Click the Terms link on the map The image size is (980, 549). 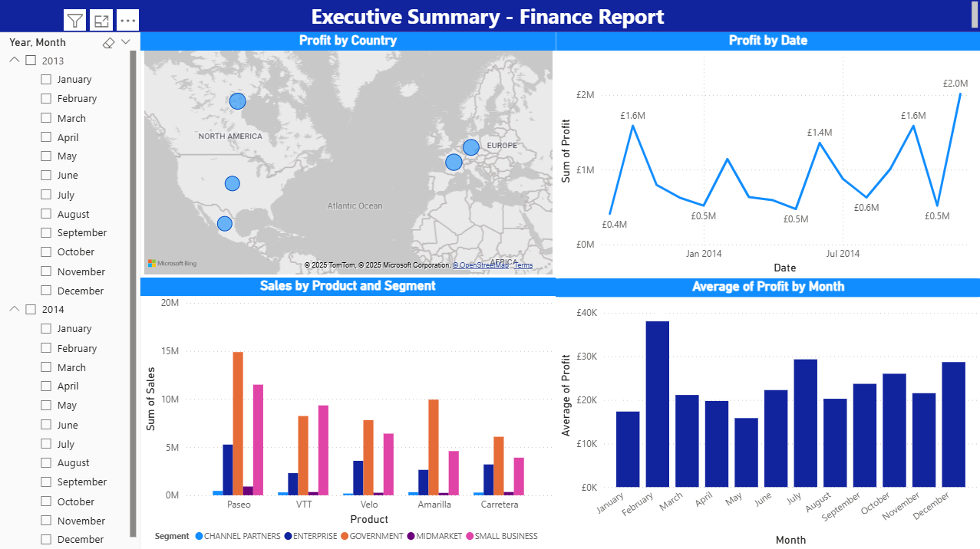(523, 265)
